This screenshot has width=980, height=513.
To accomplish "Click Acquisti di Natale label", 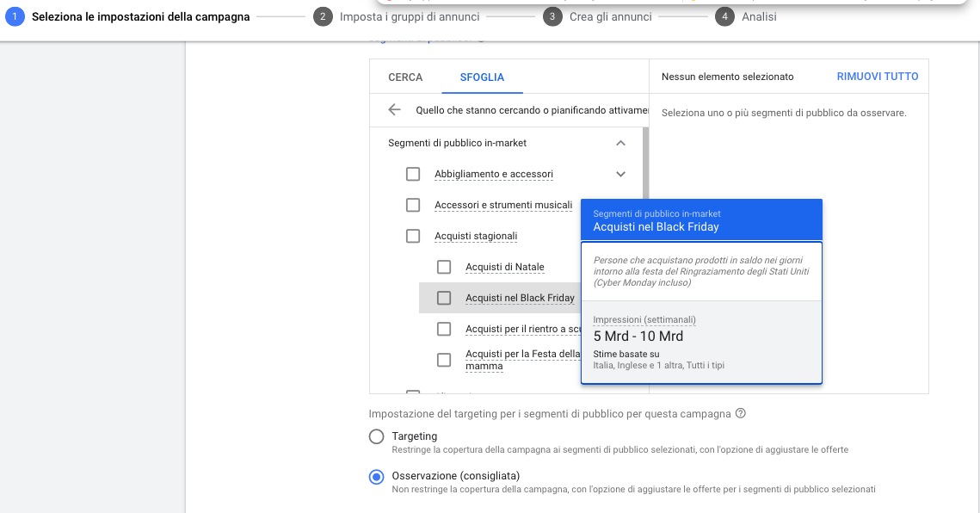I will [505, 267].
